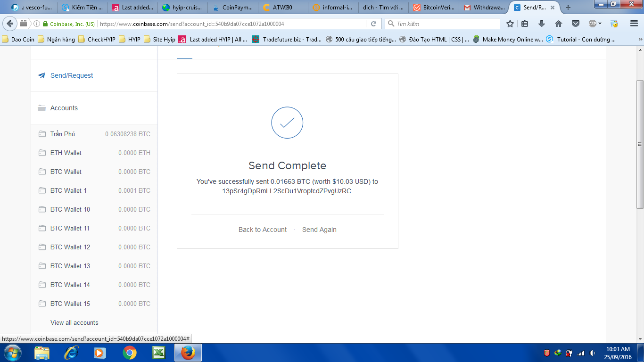
Task: Click the Accounts folder icon in sidebar
Action: pos(42,108)
